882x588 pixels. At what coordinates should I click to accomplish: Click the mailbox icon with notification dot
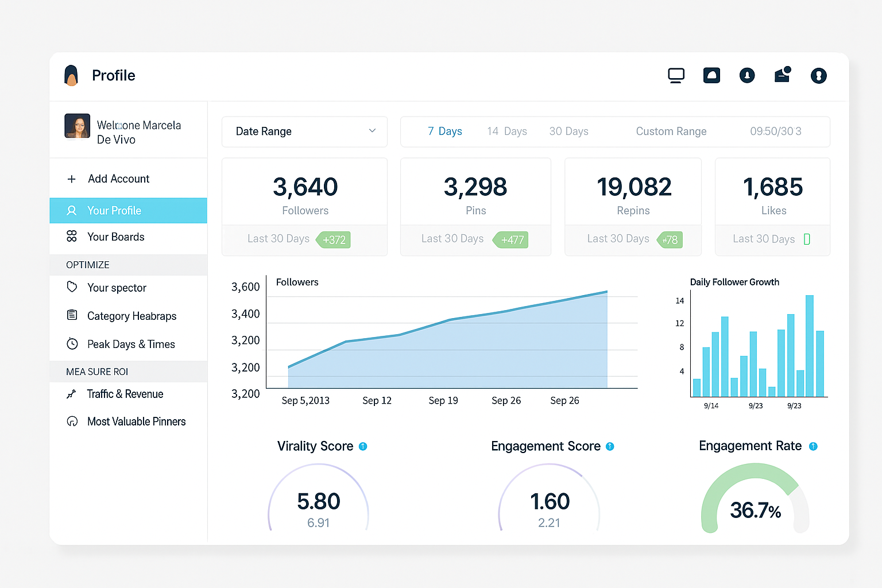782,75
